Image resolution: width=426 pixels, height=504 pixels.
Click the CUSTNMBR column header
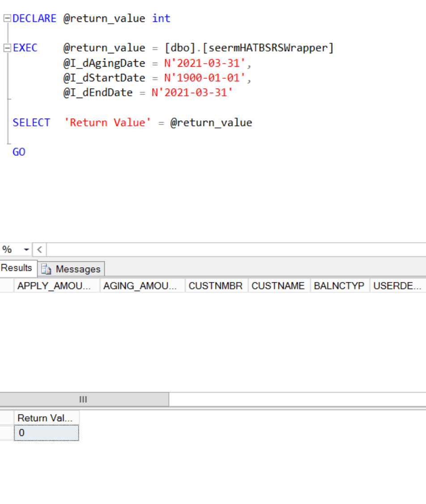[217, 286]
